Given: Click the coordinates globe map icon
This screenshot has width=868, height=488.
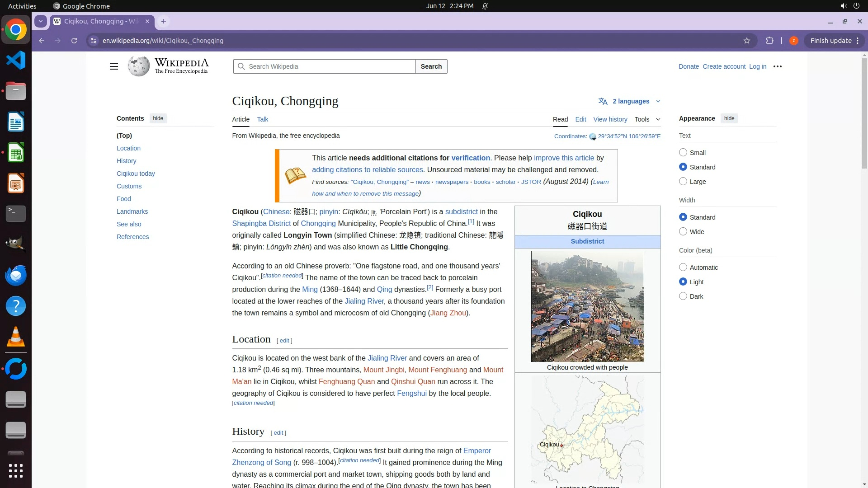Looking at the screenshot, I should pos(593,136).
